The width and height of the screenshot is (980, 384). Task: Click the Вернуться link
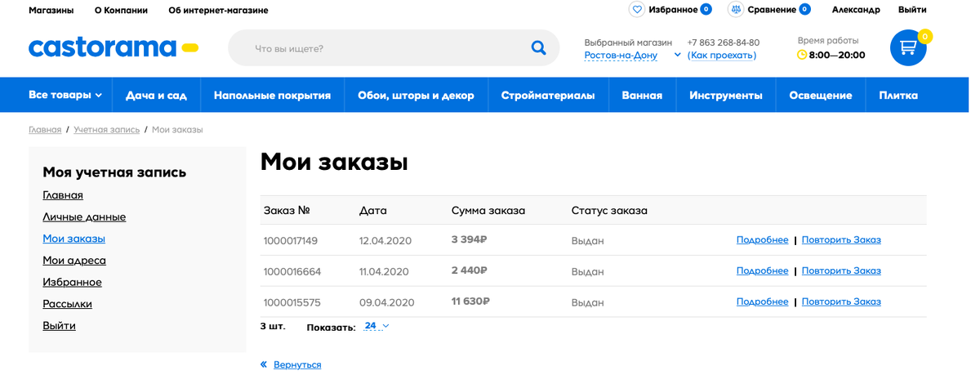point(297,365)
